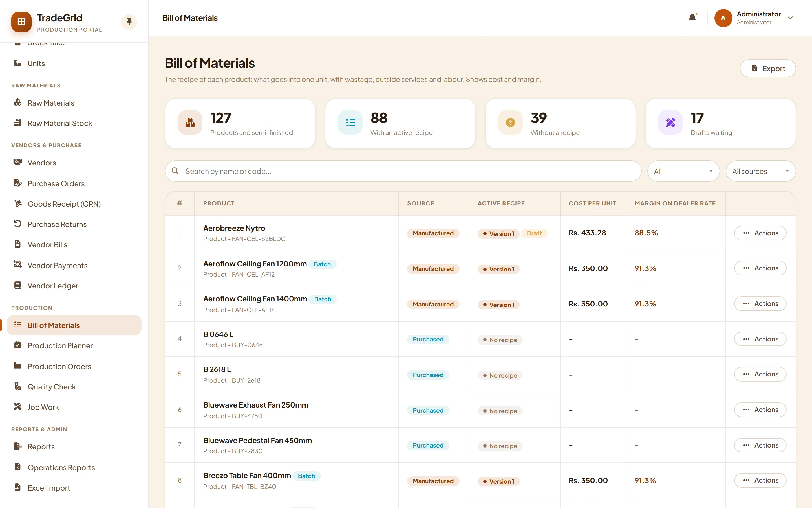Click the Aeroflow Ceiling Fan 1400mm product name

coord(255,299)
